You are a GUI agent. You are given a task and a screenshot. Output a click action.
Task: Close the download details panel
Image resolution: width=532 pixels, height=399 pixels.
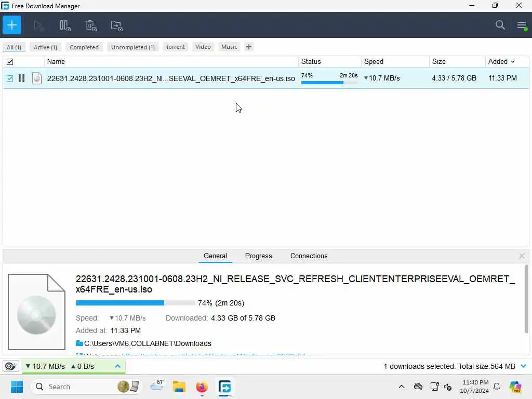click(x=522, y=256)
